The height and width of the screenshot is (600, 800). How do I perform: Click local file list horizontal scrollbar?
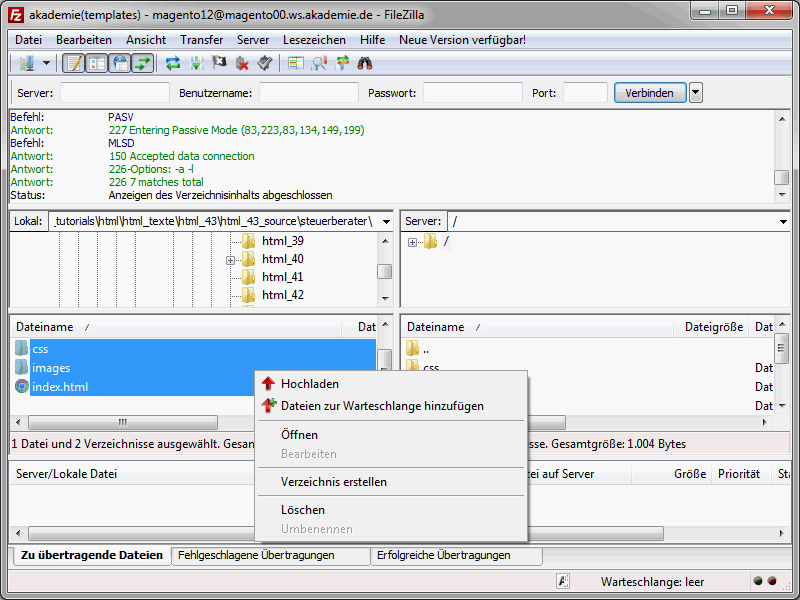(122, 422)
